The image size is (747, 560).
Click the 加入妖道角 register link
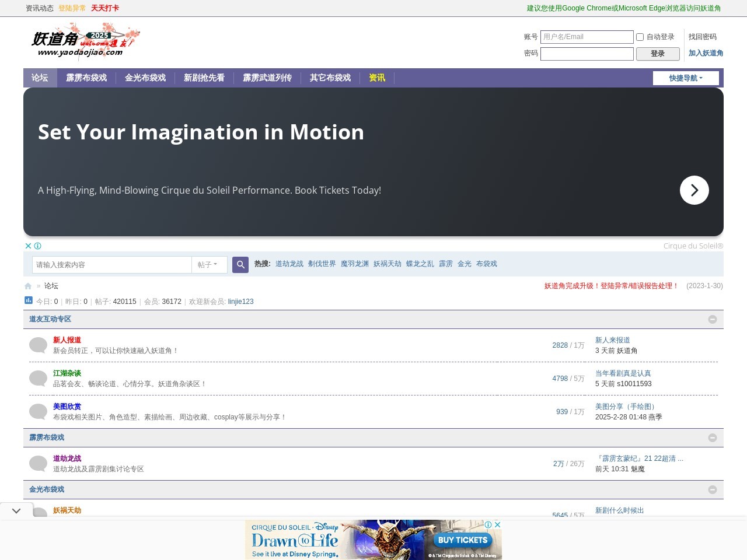(x=706, y=53)
